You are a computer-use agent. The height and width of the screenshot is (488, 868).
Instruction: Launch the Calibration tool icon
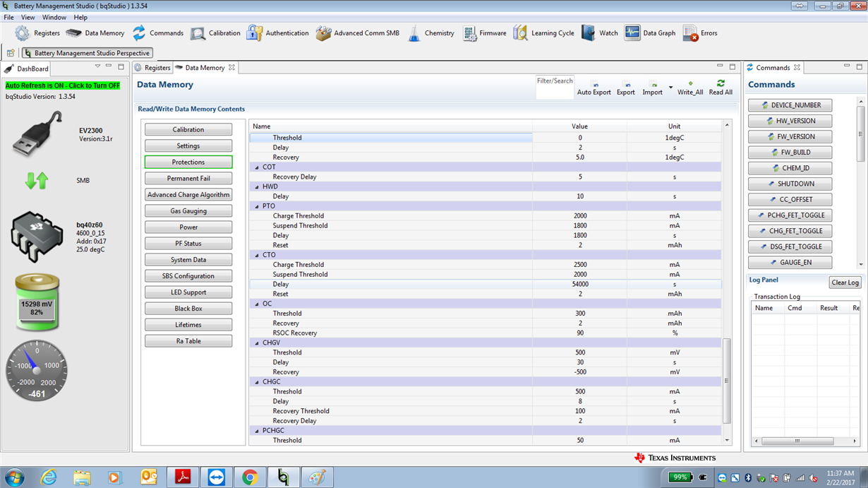(x=198, y=33)
